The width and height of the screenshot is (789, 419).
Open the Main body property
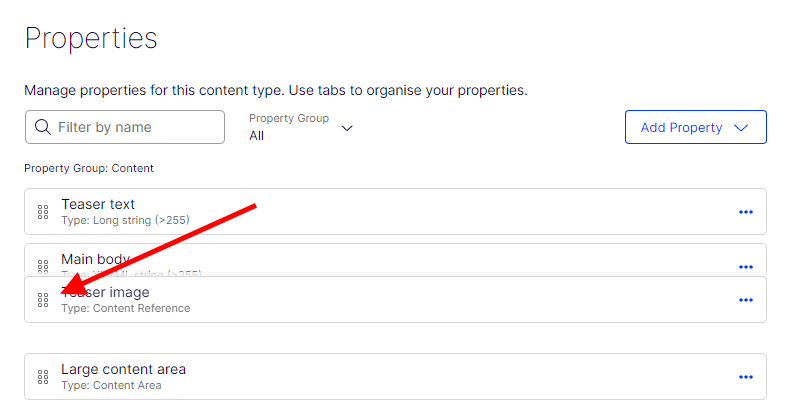(96, 259)
